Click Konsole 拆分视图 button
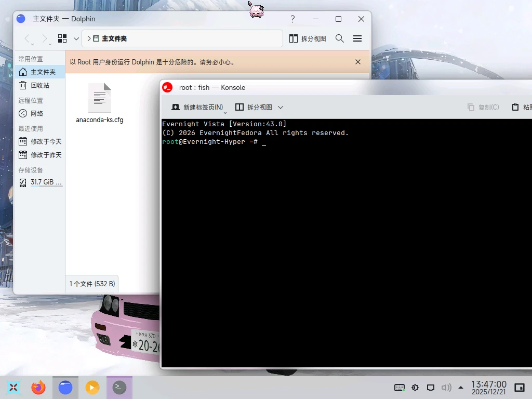This screenshot has height=399, width=532. [254, 107]
